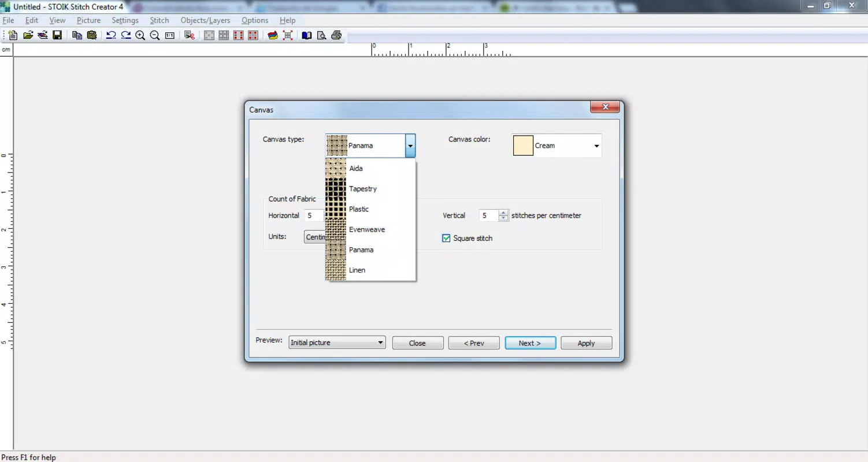Select Plastic in the canvas type list
This screenshot has width=868, height=462.
tap(370, 209)
